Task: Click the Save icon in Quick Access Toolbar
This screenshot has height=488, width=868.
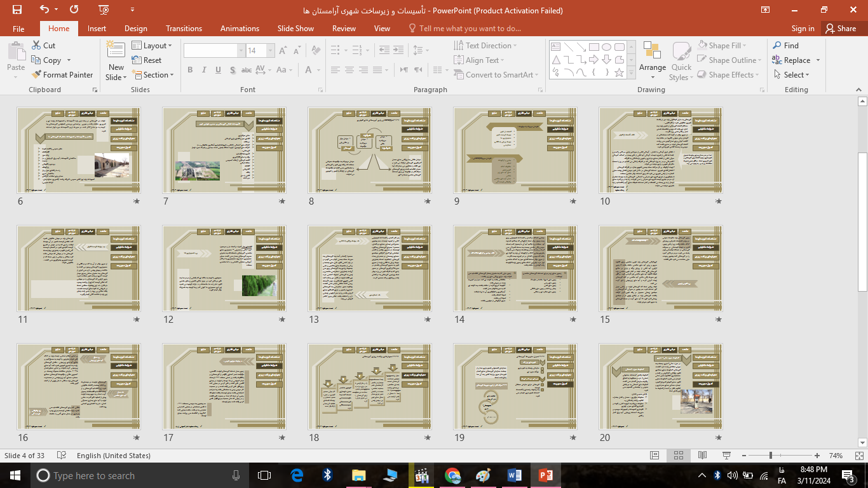Action: click(17, 10)
